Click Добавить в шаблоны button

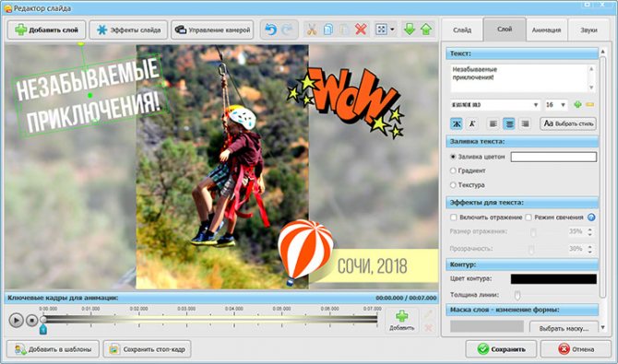53,349
